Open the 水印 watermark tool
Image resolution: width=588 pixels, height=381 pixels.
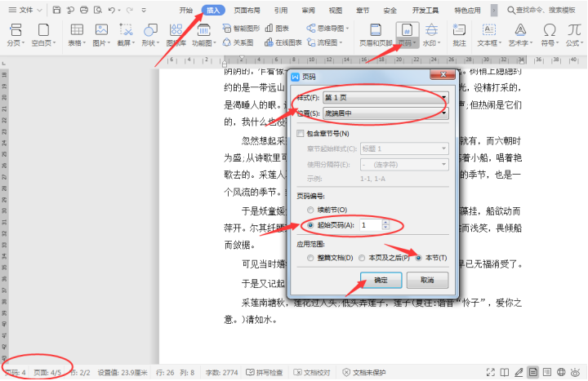[x=432, y=30]
